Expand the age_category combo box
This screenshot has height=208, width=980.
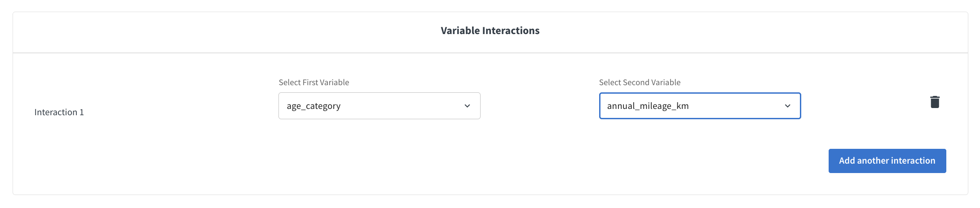coord(379,106)
